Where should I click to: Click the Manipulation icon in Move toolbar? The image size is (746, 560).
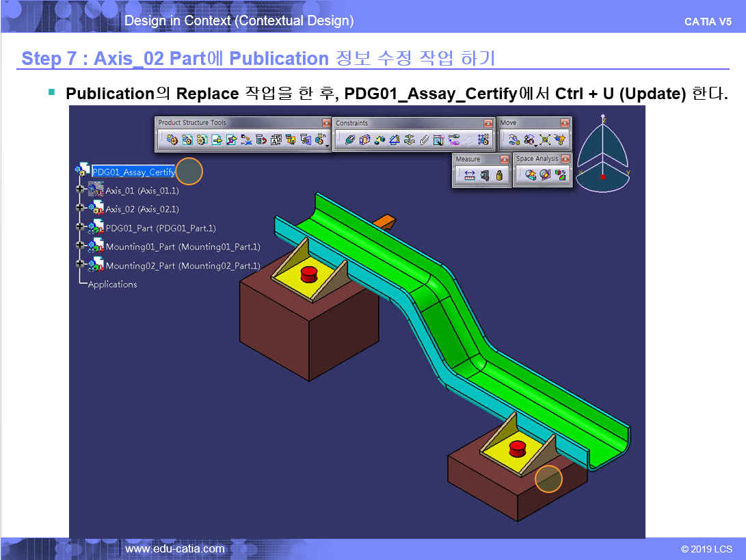click(513, 140)
